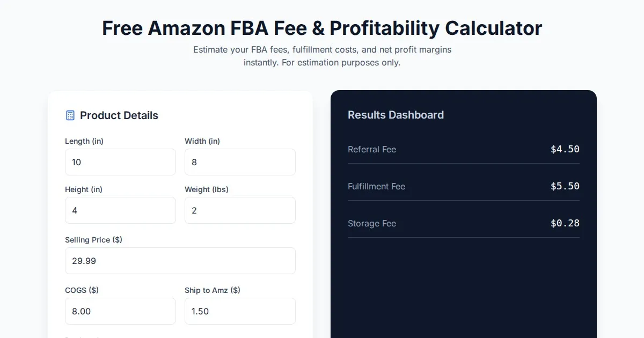644x338 pixels.
Task: Edit the Weight (lbs) field
Action: (240, 210)
